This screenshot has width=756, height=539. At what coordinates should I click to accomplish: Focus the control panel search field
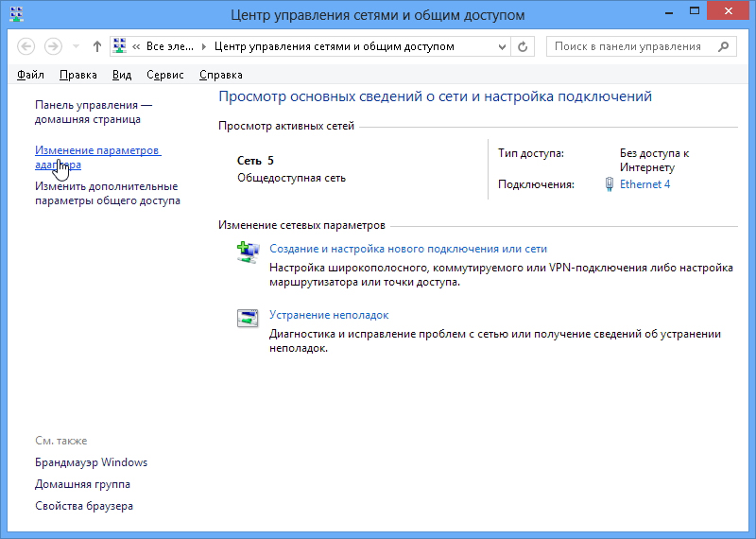click(x=631, y=46)
